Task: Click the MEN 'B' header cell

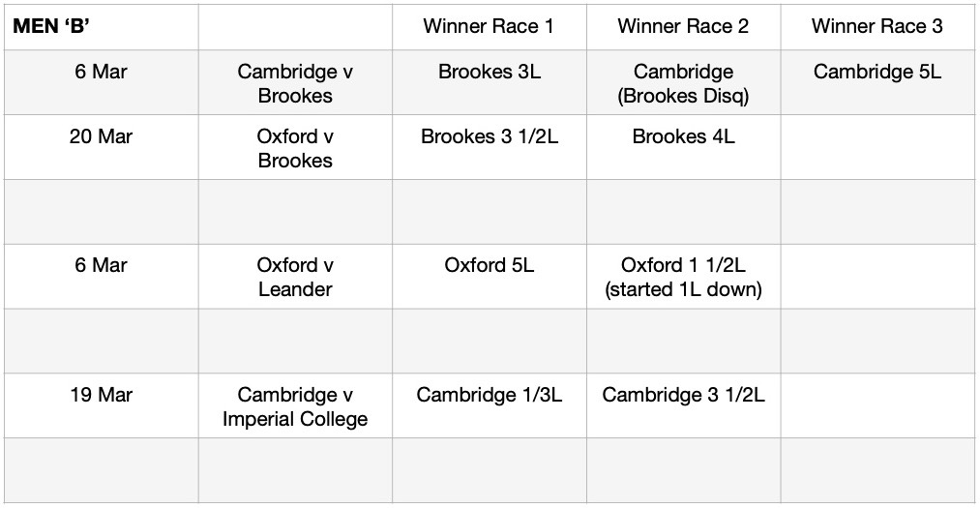Action: pos(101,26)
